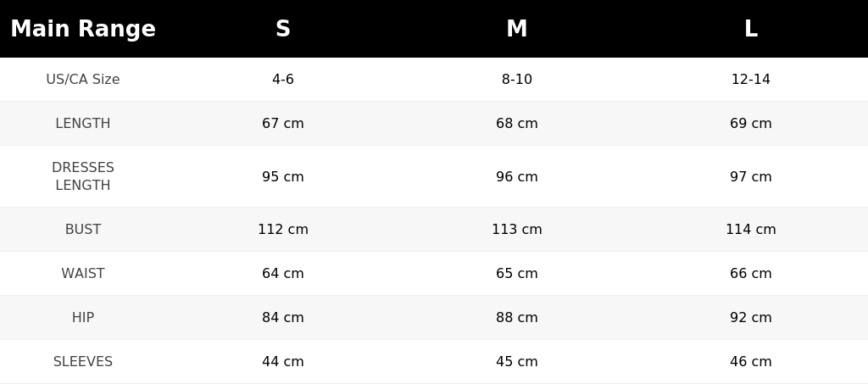Click the LENGTH row label
The height and width of the screenshot is (384, 868).
(x=83, y=124)
